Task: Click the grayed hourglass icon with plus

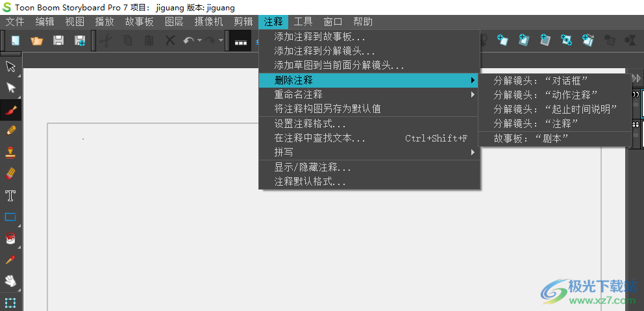Action: click(x=630, y=40)
